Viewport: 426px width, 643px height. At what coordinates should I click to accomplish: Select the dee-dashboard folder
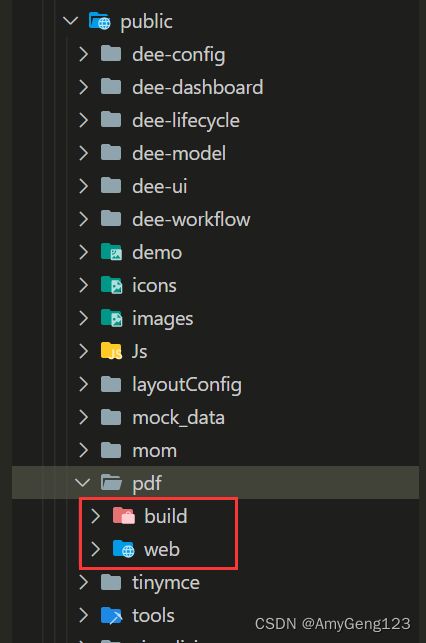click(x=198, y=87)
